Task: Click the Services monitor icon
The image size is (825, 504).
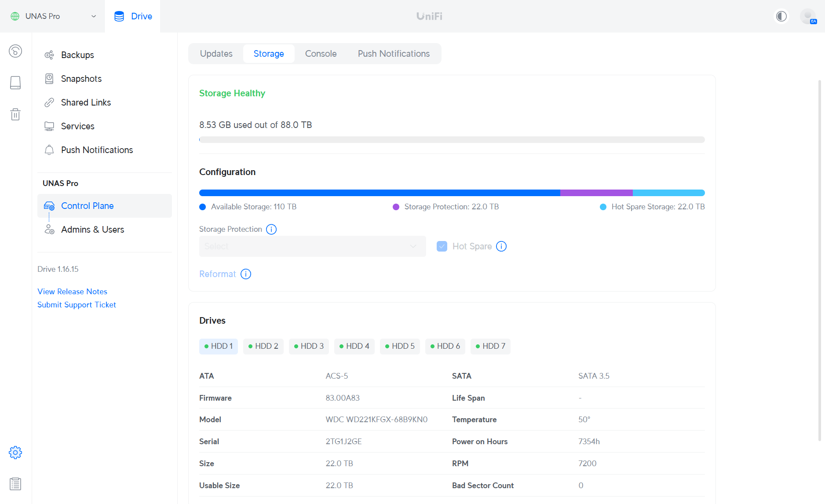Action: 49,126
